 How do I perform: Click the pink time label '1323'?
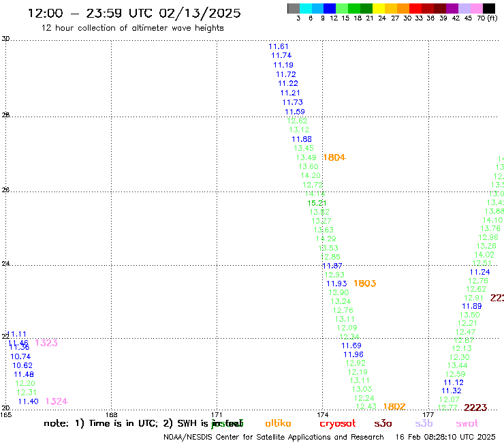[46, 343]
